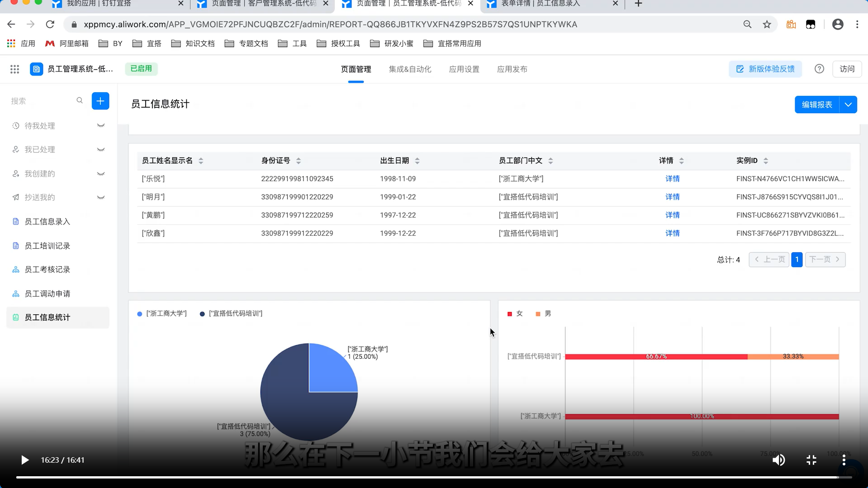This screenshot has height=488, width=868.
Task: Click the browser back arrow
Action: [11, 24]
